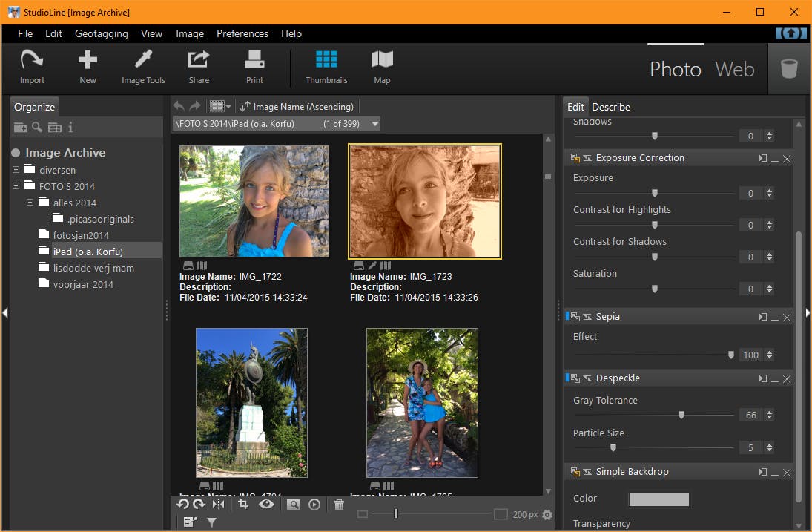Start the slideshow with the play icon
The image size is (812, 532).
314,505
